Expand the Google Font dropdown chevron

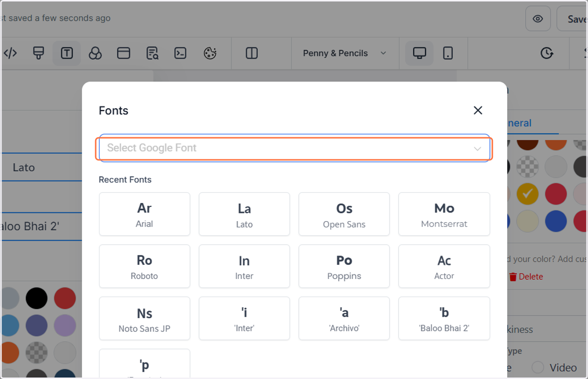tap(477, 149)
